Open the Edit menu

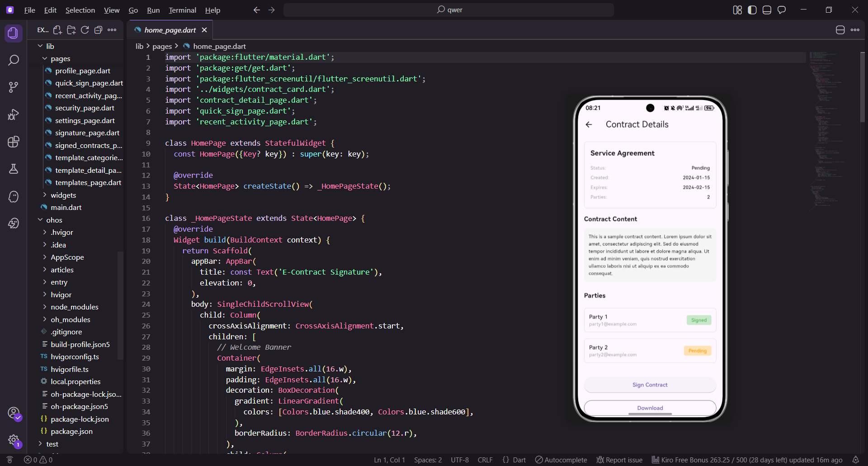click(x=50, y=10)
